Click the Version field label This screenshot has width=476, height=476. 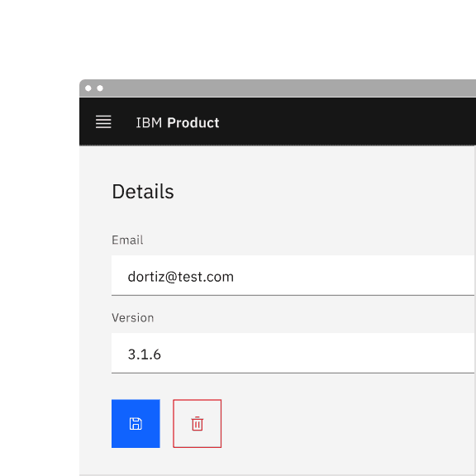point(133,318)
